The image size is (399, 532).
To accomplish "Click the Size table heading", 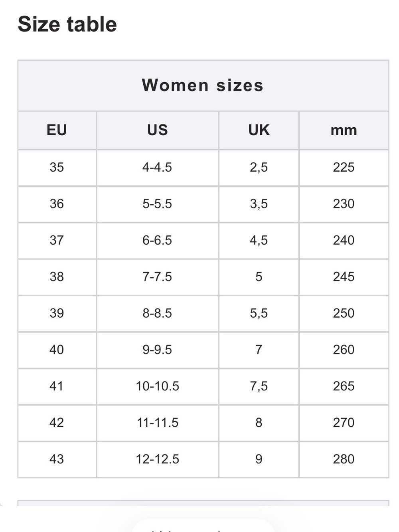I will click(67, 24).
